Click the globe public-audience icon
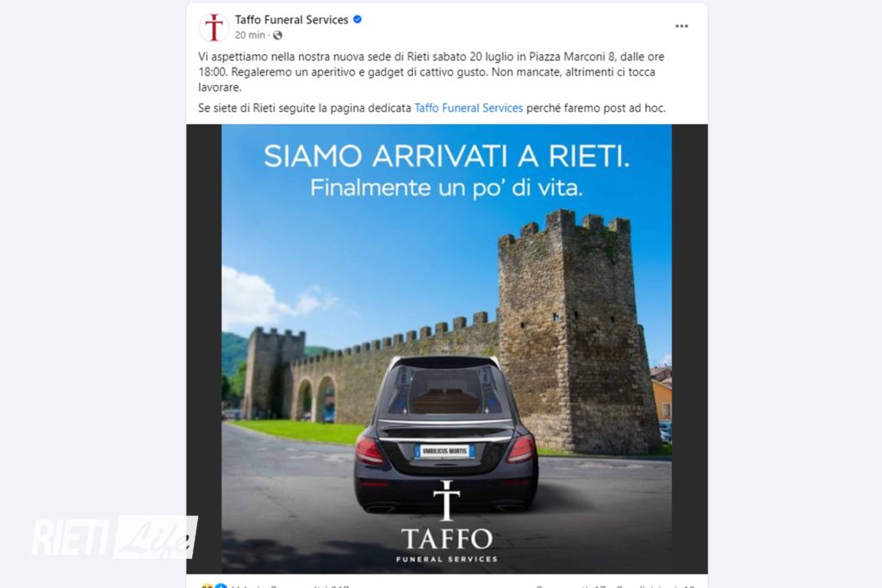The image size is (882, 588). coord(277,35)
